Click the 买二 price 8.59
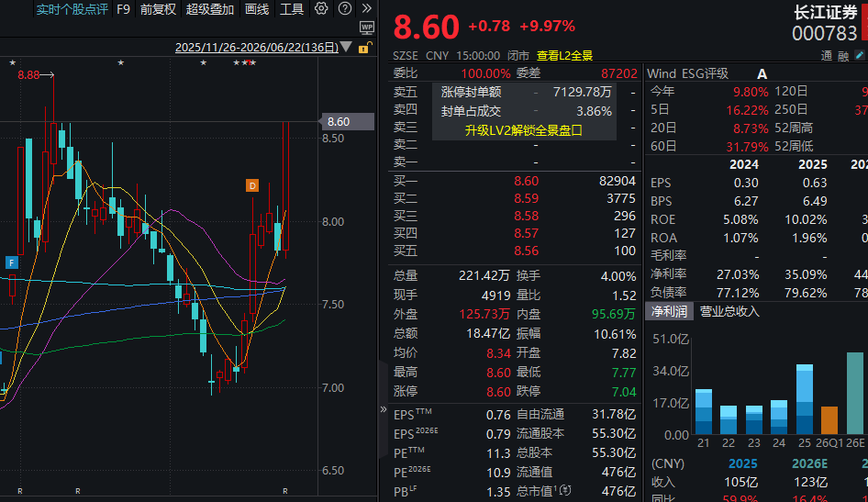Screen dimensions: 868x502 (x=526, y=198)
